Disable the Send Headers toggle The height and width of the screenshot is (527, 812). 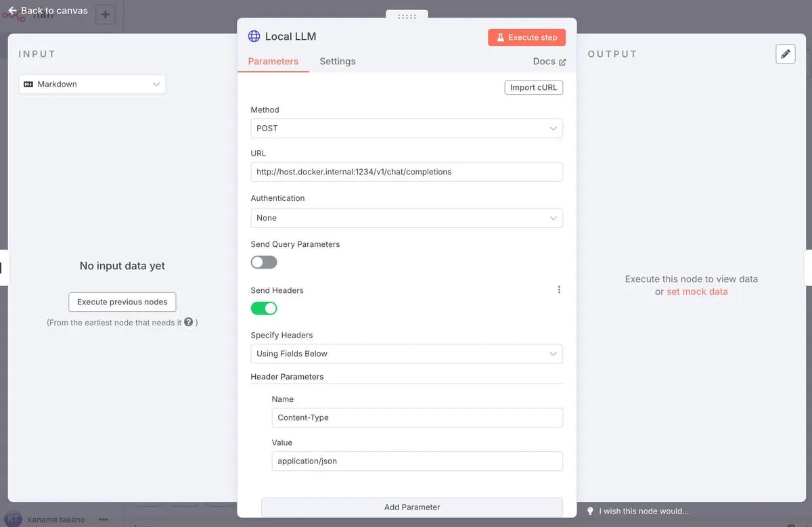coord(264,308)
